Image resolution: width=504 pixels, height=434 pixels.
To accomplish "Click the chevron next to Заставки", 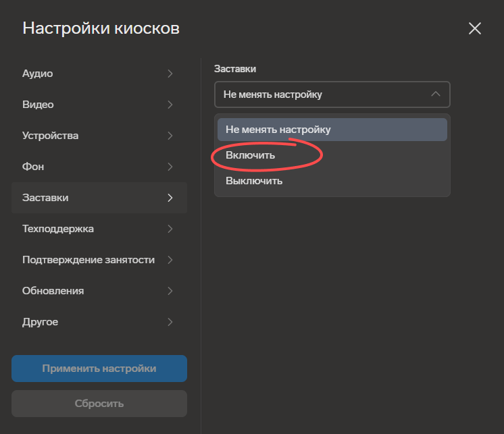I will (x=170, y=198).
